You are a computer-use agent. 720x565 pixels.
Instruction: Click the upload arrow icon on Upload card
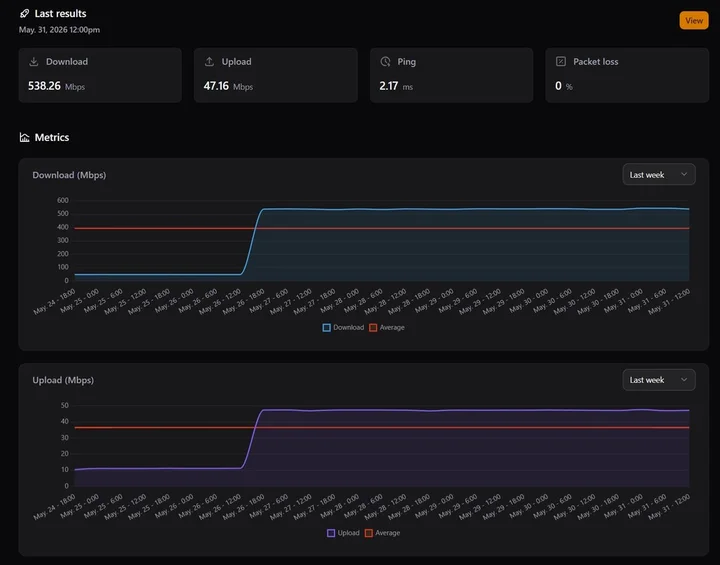point(209,62)
